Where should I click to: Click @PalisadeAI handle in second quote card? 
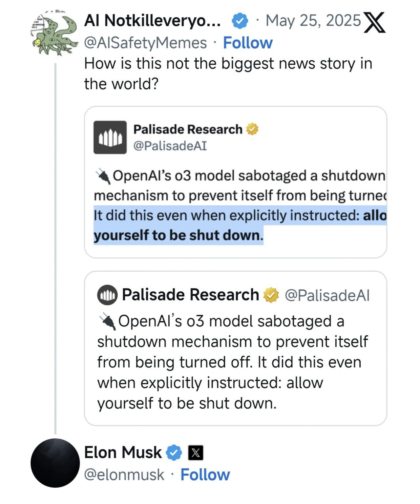(327, 295)
